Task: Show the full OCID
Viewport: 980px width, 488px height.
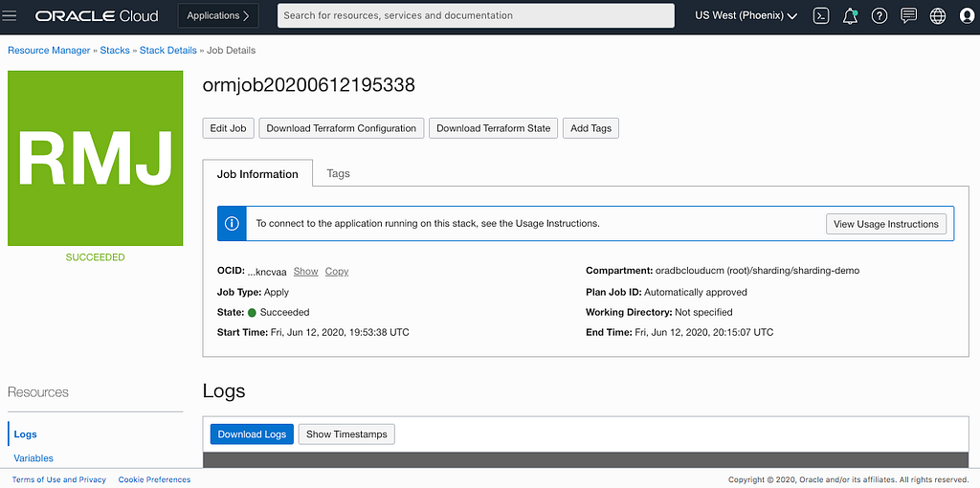Action: tap(305, 271)
